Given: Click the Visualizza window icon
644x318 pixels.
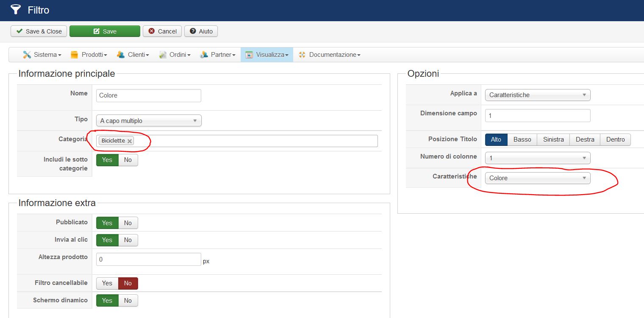Looking at the screenshot, I should click(249, 55).
